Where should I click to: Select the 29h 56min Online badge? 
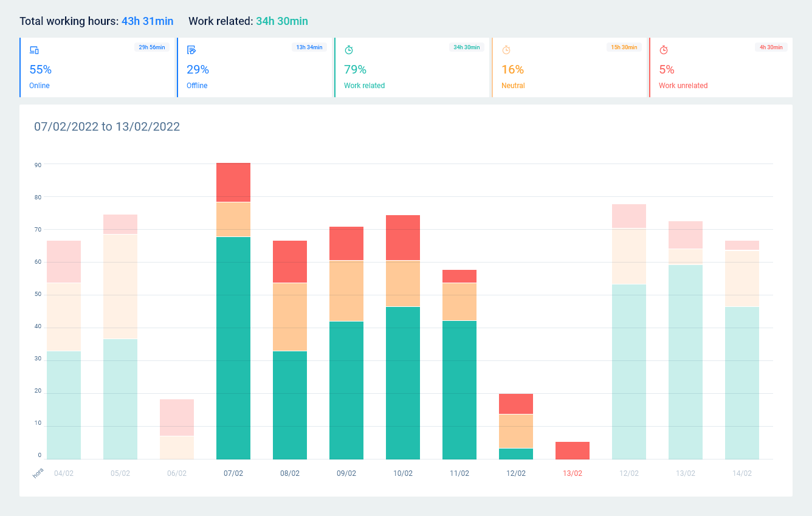[151, 47]
